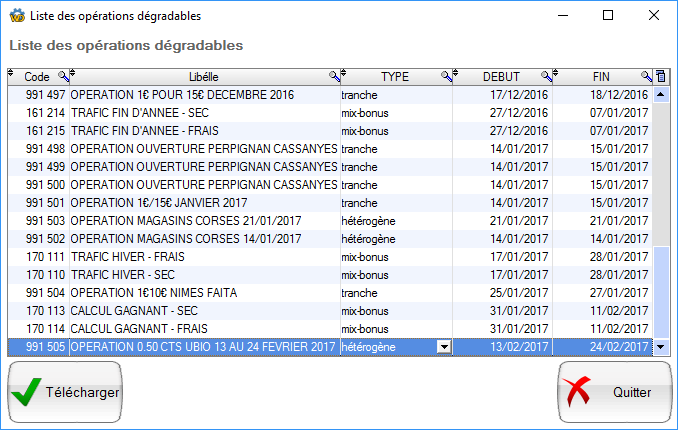Click the DEBUT column search magnifier icon

click(x=546, y=76)
